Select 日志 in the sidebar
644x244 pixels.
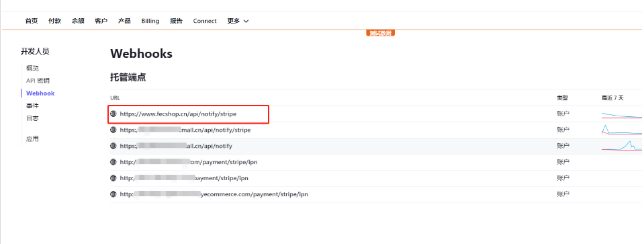tap(32, 119)
